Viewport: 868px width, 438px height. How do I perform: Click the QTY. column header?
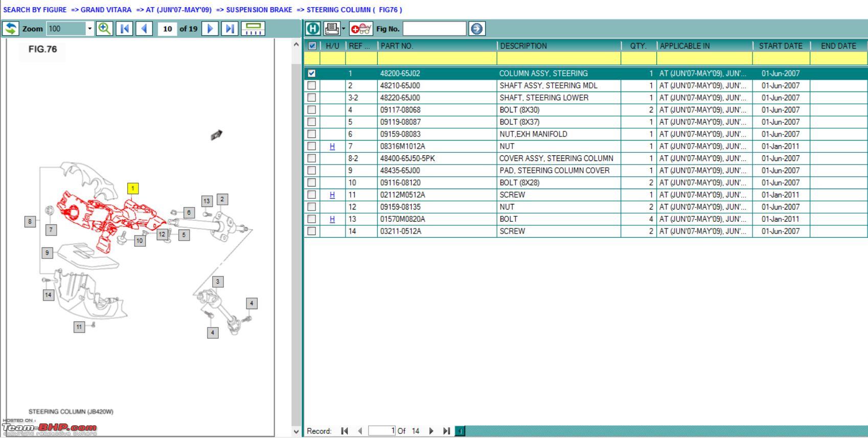point(638,46)
